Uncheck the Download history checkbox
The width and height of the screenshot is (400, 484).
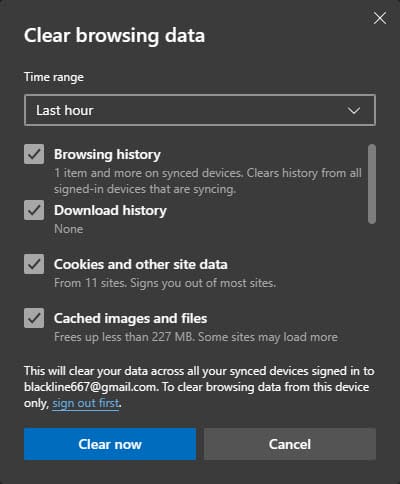tap(34, 210)
